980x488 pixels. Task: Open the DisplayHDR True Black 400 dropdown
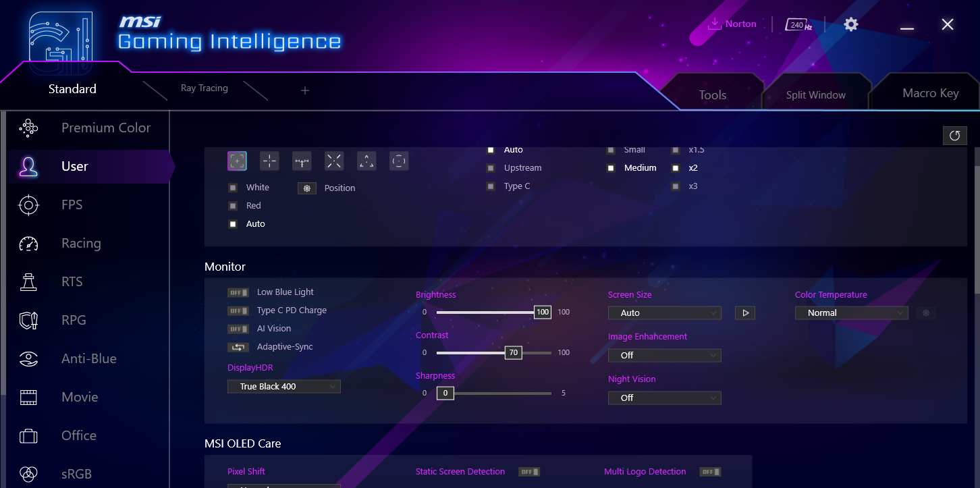pyautogui.click(x=284, y=387)
